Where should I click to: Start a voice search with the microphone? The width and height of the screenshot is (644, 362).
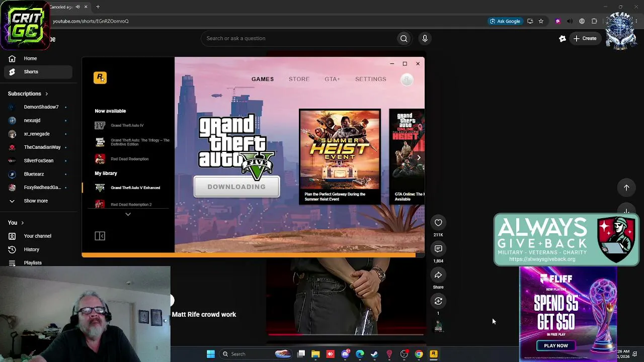(425, 38)
